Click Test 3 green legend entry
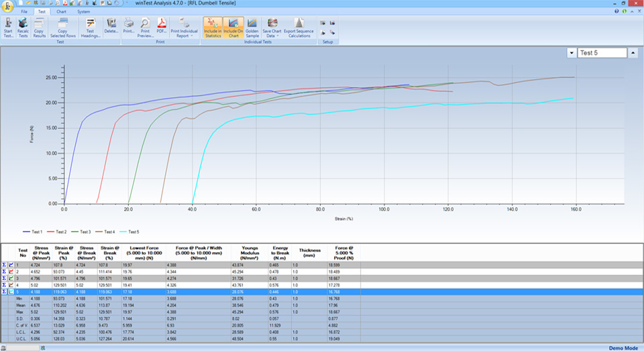Screen dimensions: 644x352 81,232
